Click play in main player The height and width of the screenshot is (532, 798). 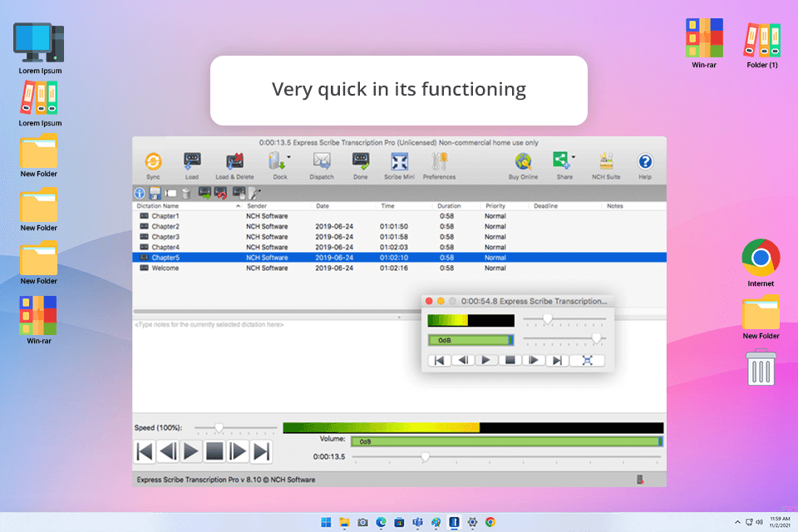(191, 451)
